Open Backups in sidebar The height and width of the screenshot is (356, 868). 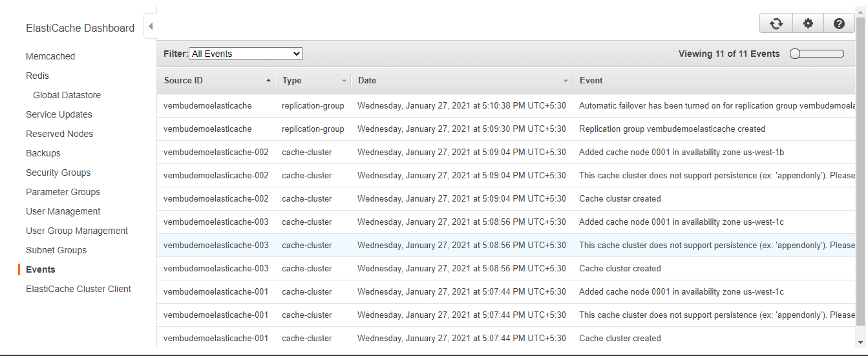point(43,153)
